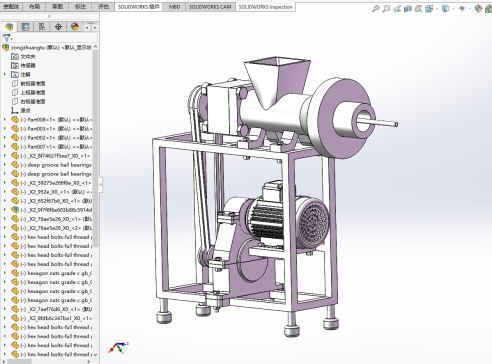This screenshot has width=492, height=364.
Task: Expand the _X2_59275e268f6e_X0_<1> node
Action: [5, 183]
